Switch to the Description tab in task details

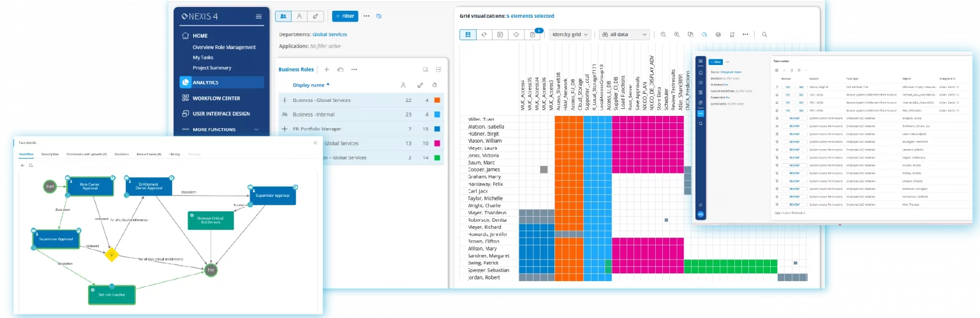(50, 154)
